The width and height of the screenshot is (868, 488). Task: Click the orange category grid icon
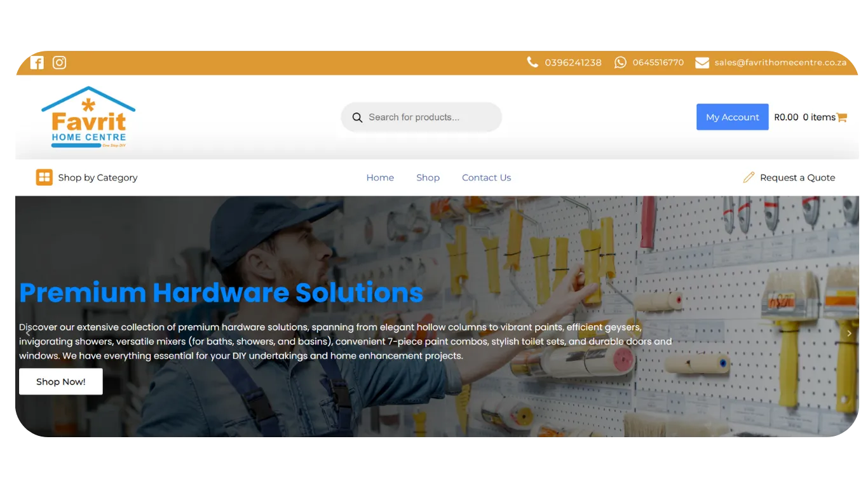click(44, 177)
